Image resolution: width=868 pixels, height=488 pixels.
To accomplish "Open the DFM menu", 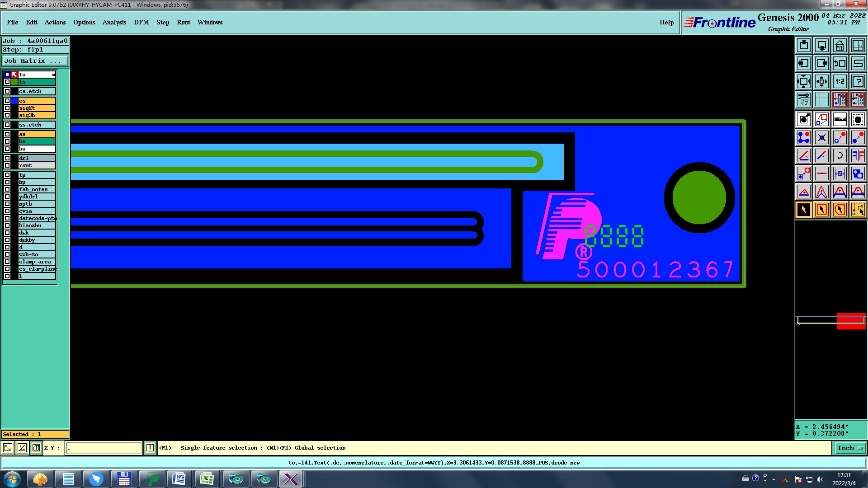I will coord(141,22).
